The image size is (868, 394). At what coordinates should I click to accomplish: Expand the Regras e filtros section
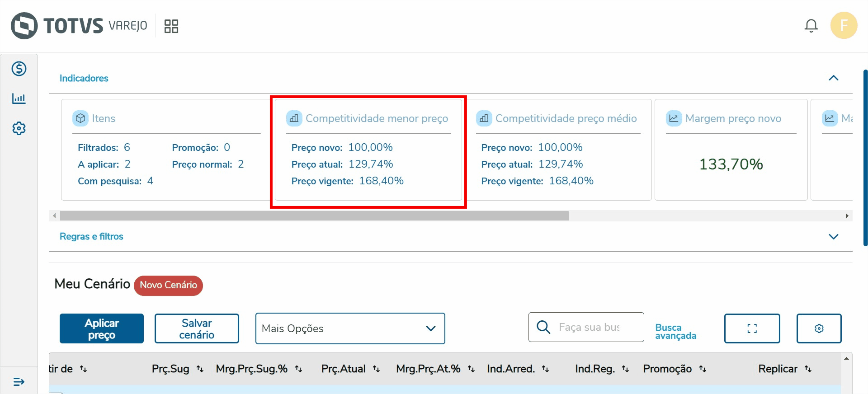pyautogui.click(x=833, y=236)
